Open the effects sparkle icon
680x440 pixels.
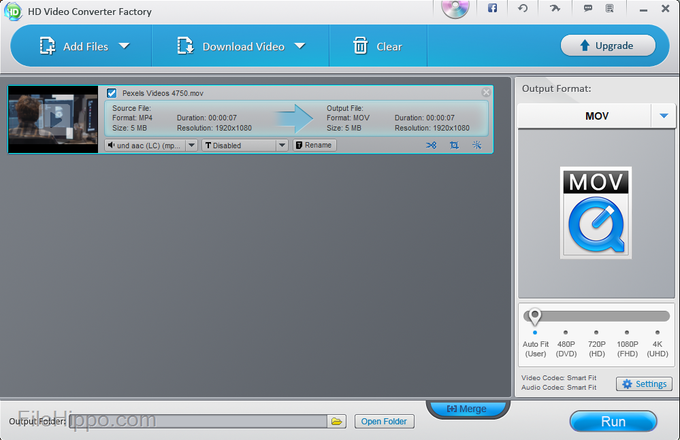(x=477, y=145)
